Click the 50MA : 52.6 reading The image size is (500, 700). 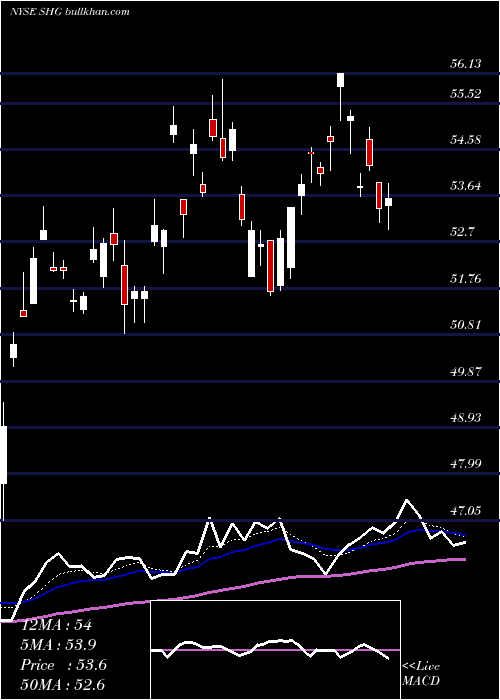pos(63,684)
